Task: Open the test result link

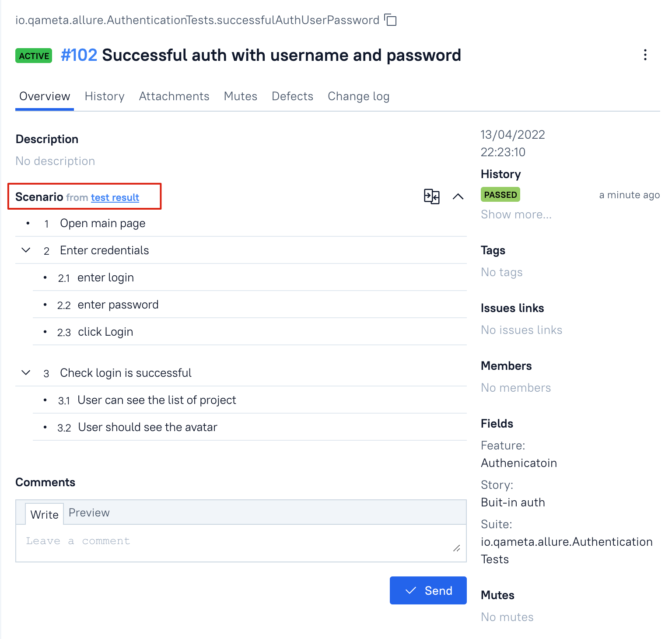Action: tap(115, 197)
